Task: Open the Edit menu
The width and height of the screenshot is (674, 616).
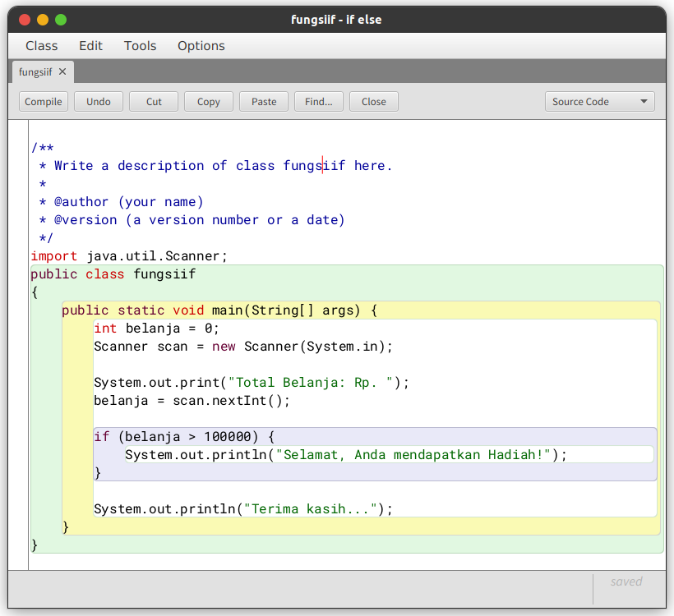Action: [x=90, y=46]
